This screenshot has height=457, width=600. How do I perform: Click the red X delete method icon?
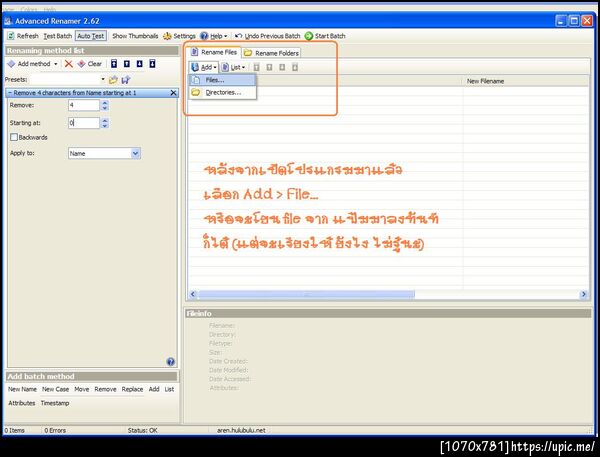[68, 64]
